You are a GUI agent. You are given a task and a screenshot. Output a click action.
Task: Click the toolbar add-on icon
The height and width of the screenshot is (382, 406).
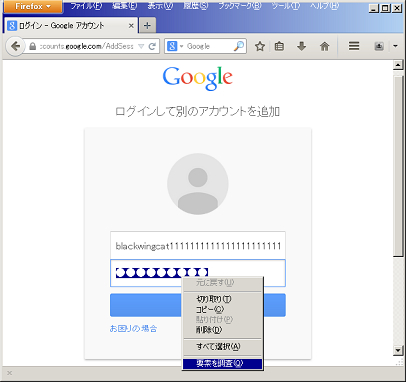click(379, 46)
